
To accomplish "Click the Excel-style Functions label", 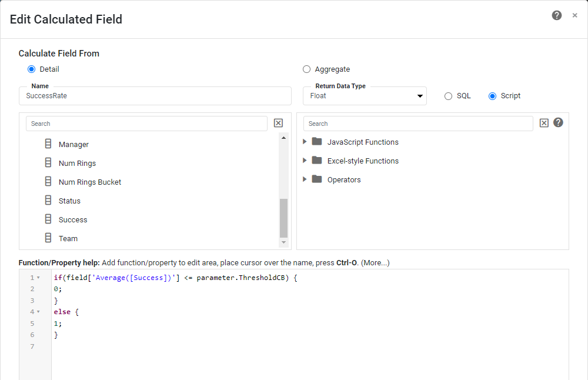I will pos(363,161).
